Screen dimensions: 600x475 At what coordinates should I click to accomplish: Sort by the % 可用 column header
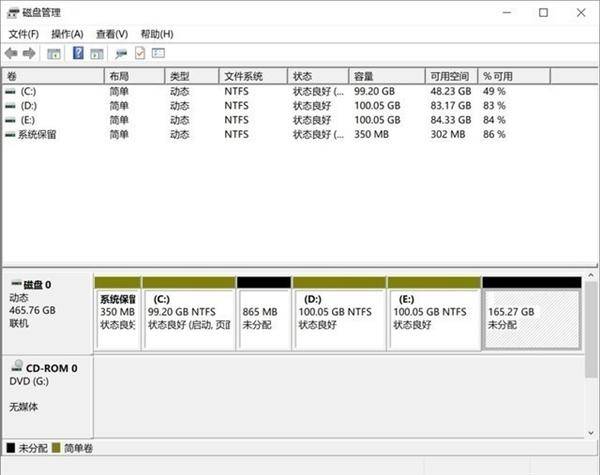tap(514, 76)
